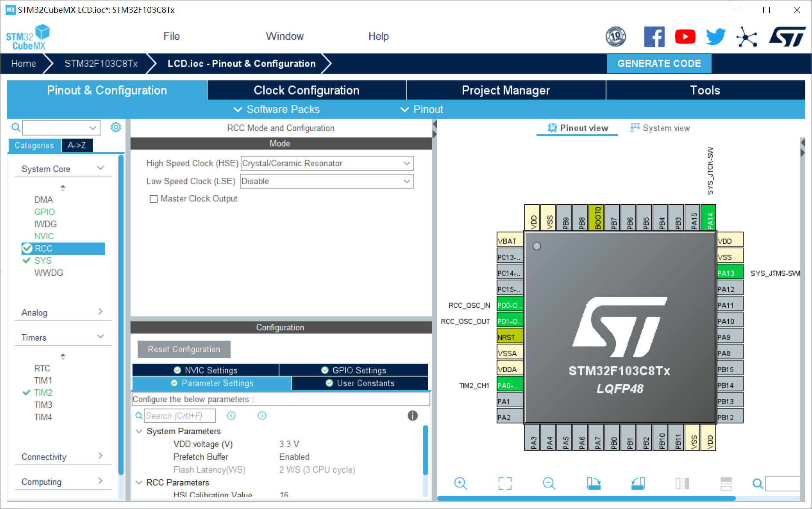Open the peripheral search combo box
This screenshot has width=812, height=509.
[x=61, y=127]
